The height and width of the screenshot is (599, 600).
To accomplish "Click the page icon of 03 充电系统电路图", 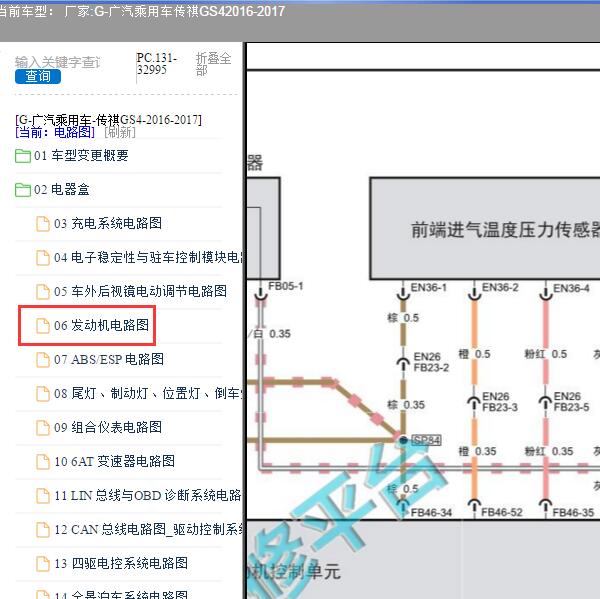I will (x=43, y=224).
